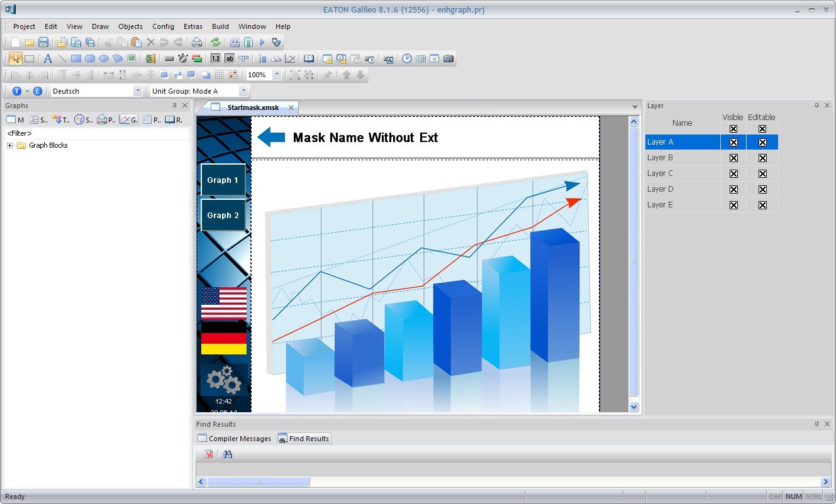Click the Graph 2 button on mask

(x=223, y=216)
